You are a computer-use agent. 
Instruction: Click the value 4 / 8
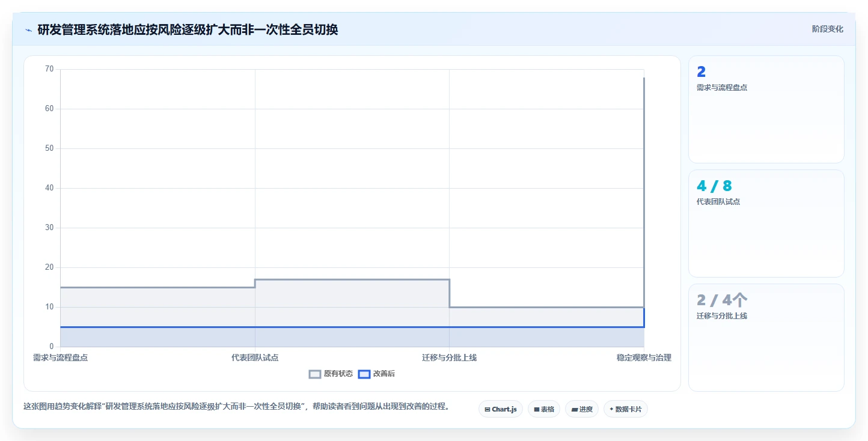click(714, 186)
